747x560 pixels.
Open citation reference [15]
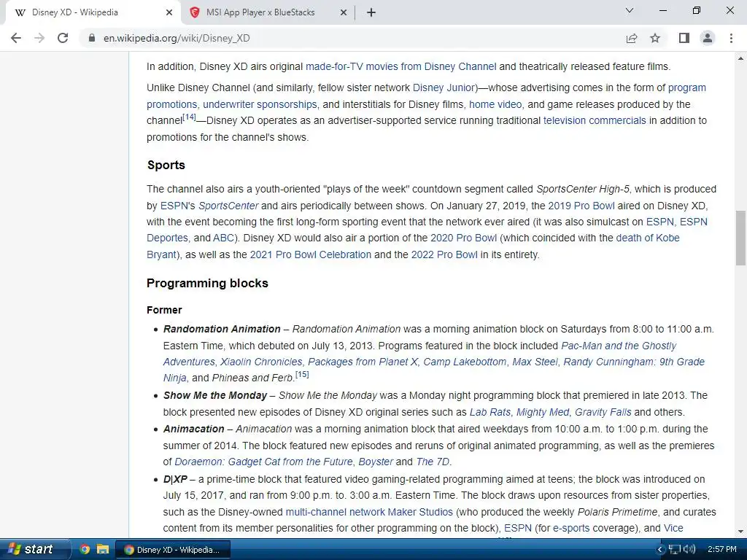click(x=302, y=374)
